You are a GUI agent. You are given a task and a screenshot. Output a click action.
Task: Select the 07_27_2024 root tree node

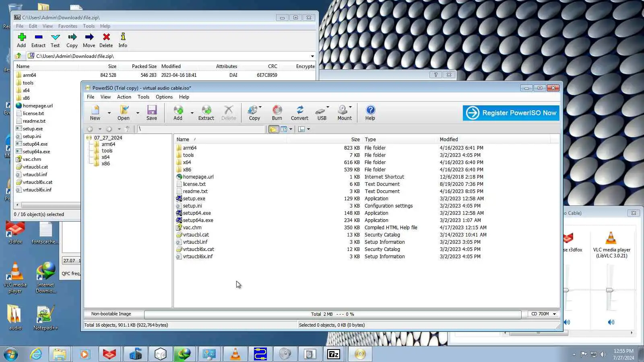pyautogui.click(x=108, y=138)
